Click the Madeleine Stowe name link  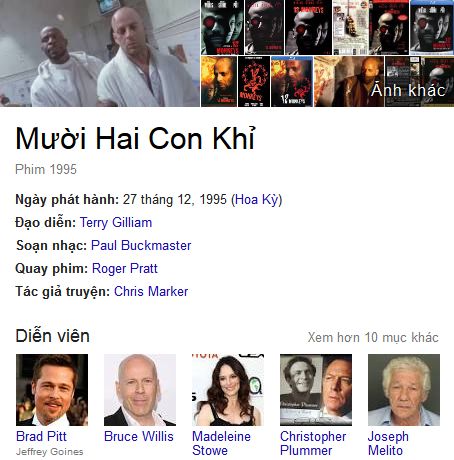pos(221,443)
